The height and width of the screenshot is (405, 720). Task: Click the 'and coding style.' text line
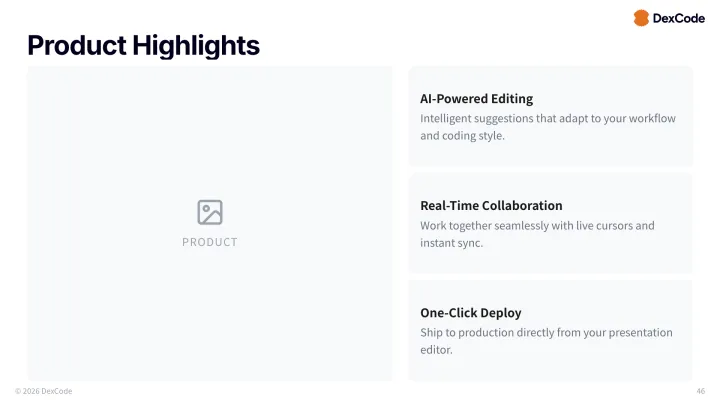point(462,136)
